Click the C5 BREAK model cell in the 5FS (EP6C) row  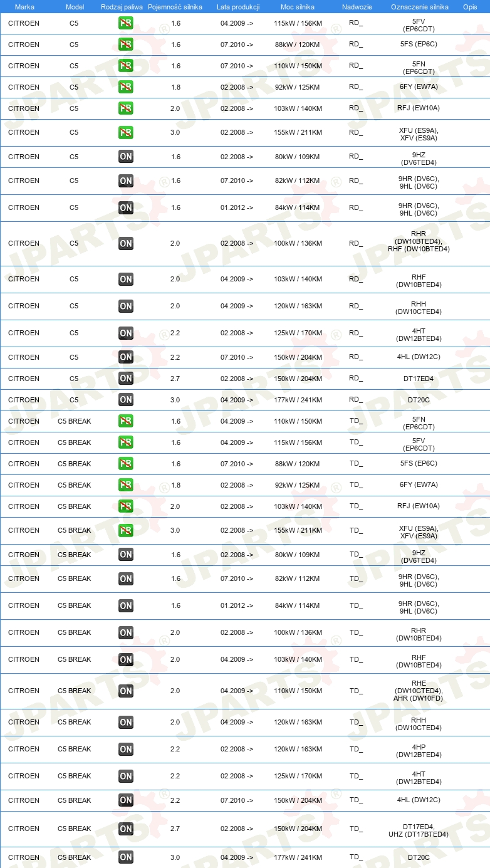[x=75, y=464]
